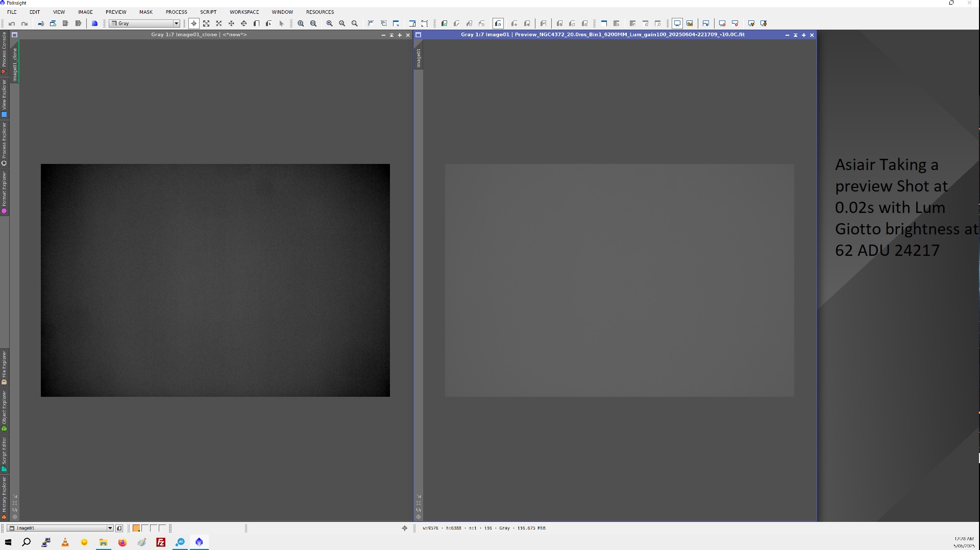Open the Format Explorer side panel
Viewport: 980px width, 550px height.
[4, 193]
